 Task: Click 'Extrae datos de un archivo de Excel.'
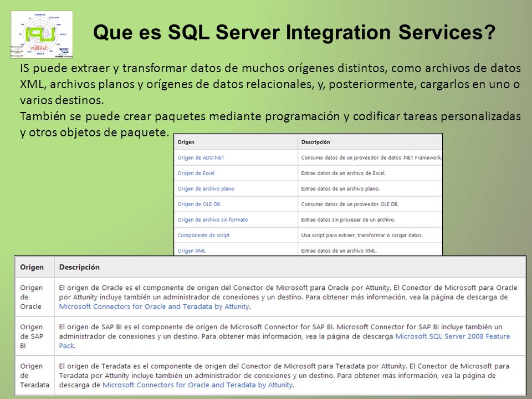coord(344,173)
